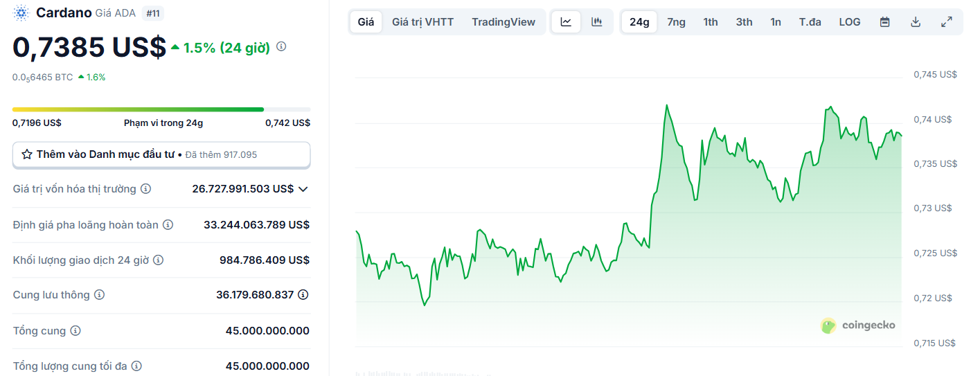Show info for Khối lượng giao dịch 24 giờ
980x376 pixels.
pyautogui.click(x=158, y=260)
